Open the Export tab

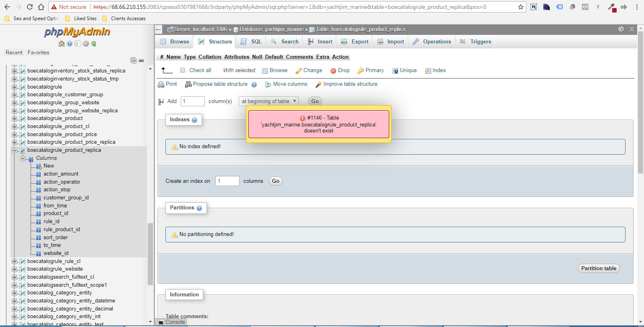355,41
